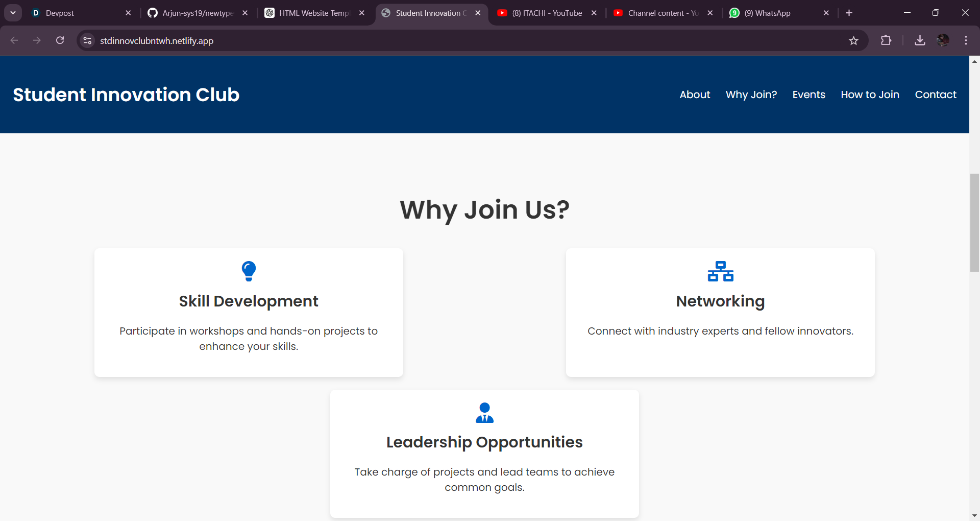980x521 pixels.
Task: Click the Why Join Us? heading
Action: [484, 209]
